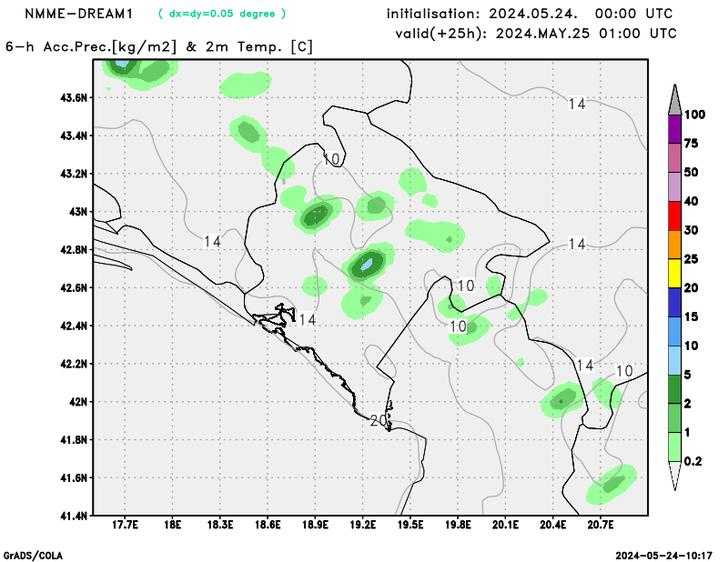Click the 18.6E longitude label
Image resolution: width=728 pixels, height=562 pixels.
pyautogui.click(x=268, y=525)
